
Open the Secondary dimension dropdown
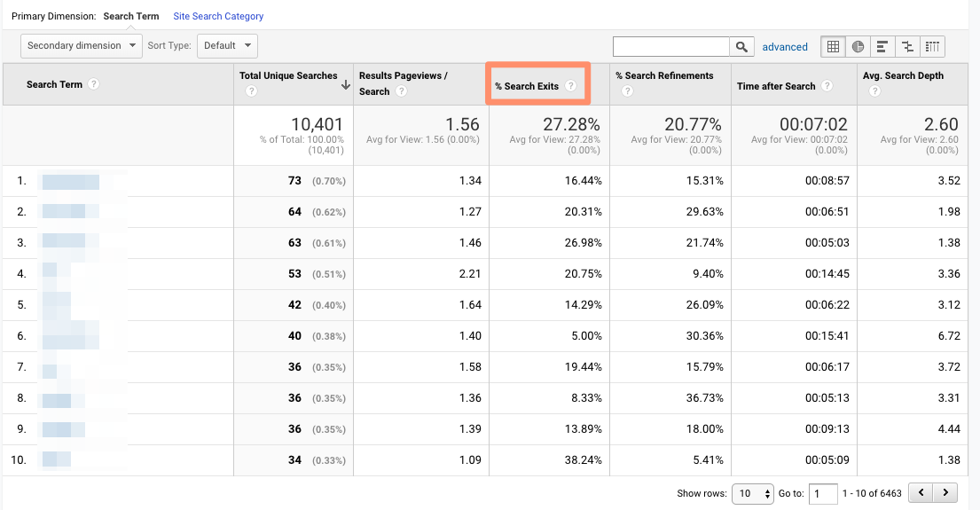82,45
